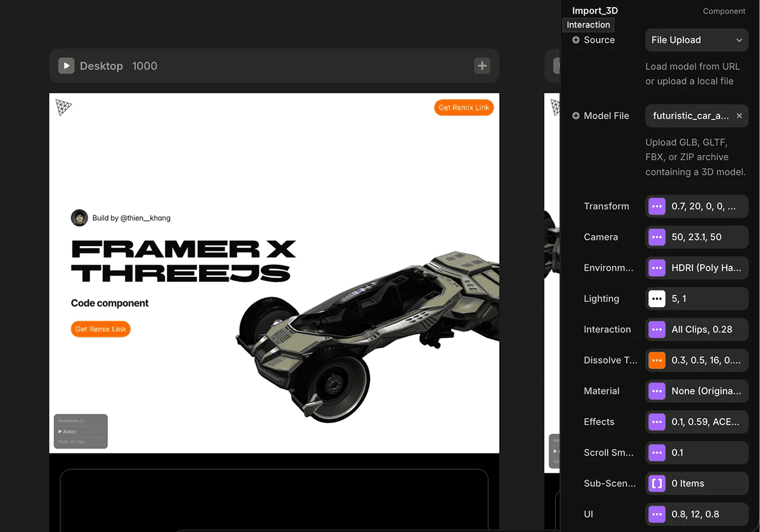
Task: Open the Sub-Scenes array icon
Action: pos(657,484)
